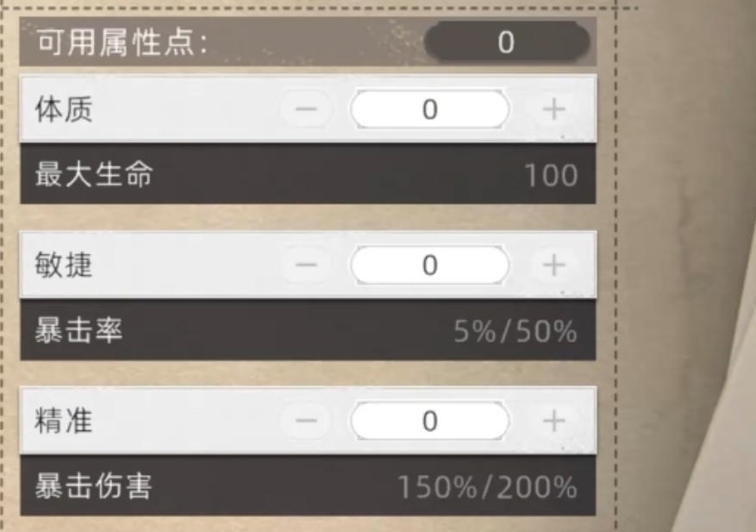Add a point to 敏捷
Image resolution: width=756 pixels, height=532 pixels.
point(553,266)
